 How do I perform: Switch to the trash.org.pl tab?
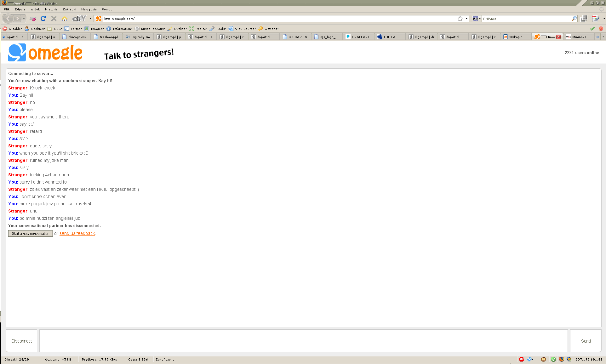coord(107,37)
